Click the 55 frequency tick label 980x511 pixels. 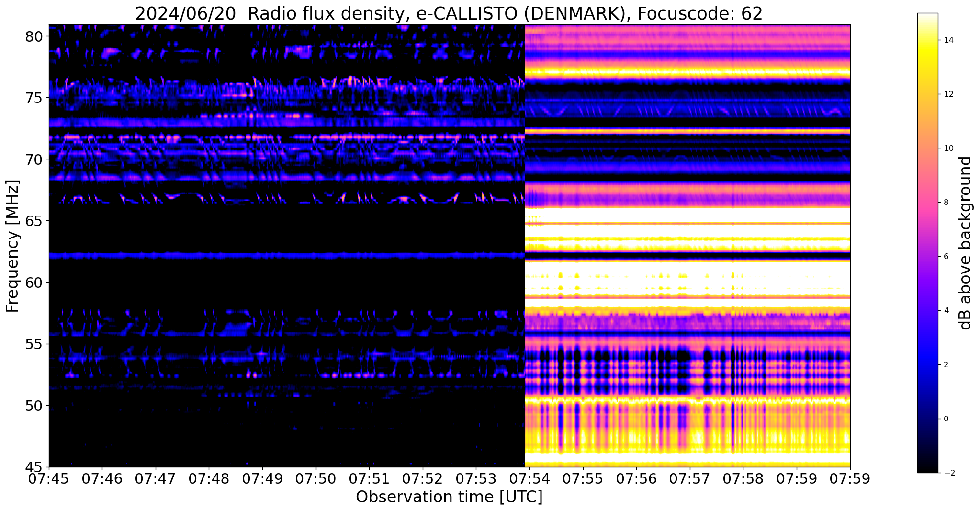(34, 344)
